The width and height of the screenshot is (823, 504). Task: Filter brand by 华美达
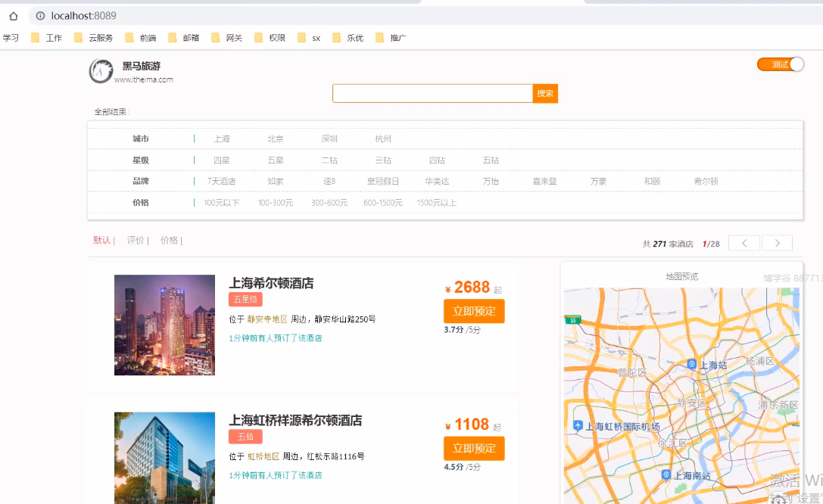pos(437,182)
